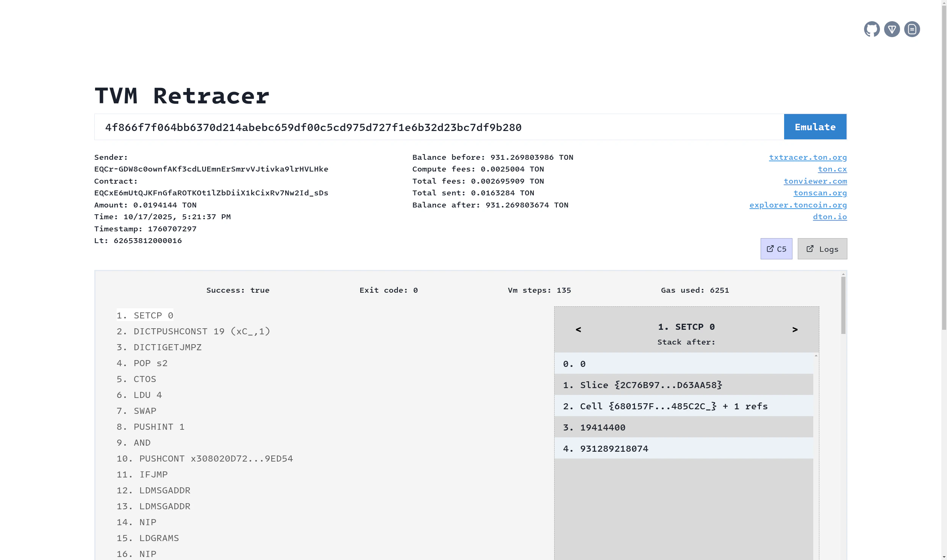Open Logs via its external-link button

click(x=822, y=249)
